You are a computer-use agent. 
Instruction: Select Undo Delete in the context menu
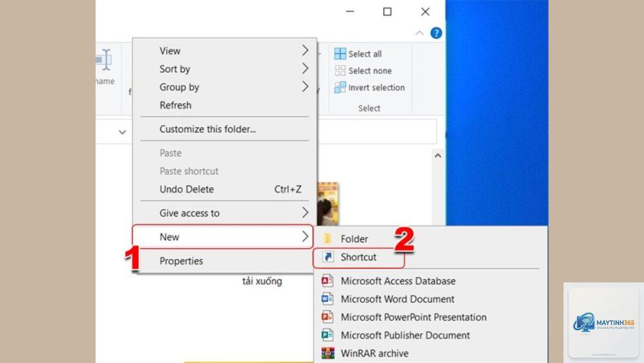tap(224, 189)
